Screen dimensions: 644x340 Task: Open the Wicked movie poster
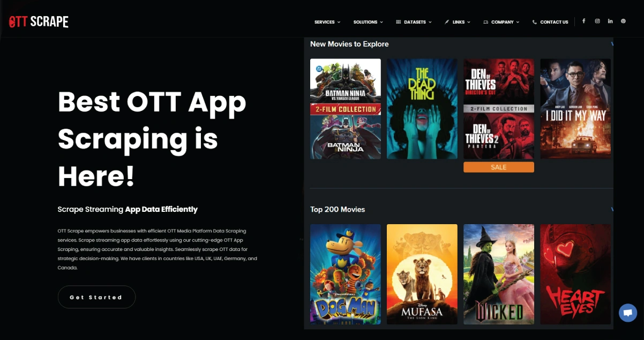(x=498, y=274)
